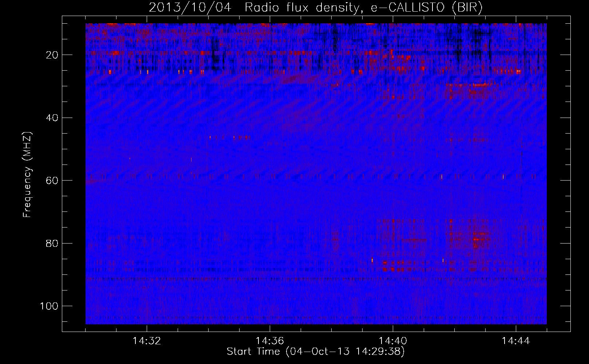589x364 pixels.
Task: Click the '14:32' time tick label
Action: tap(147, 341)
